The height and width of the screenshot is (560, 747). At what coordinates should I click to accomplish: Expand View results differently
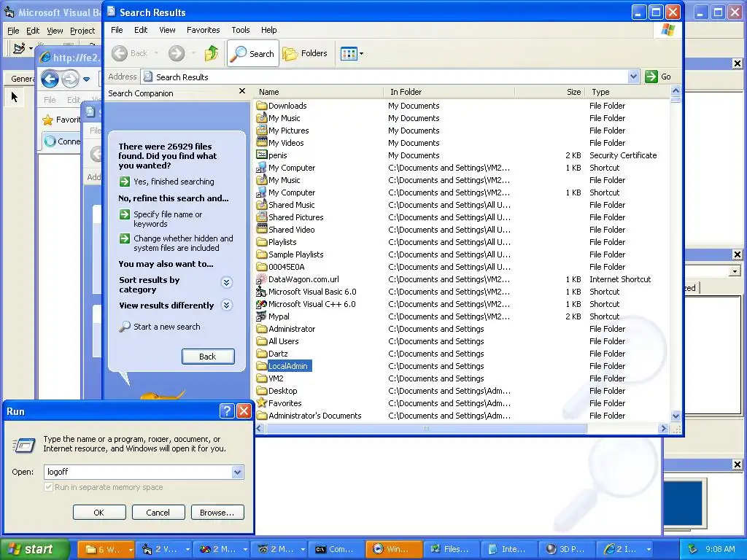226,306
